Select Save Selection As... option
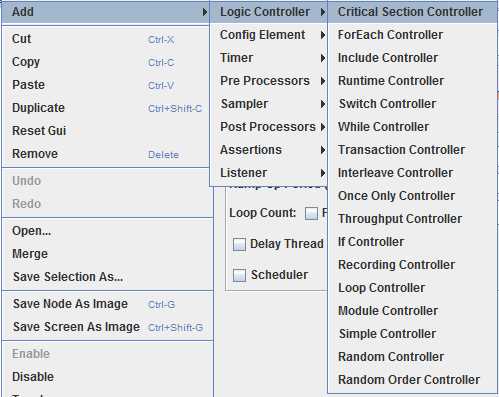This screenshot has width=499, height=397. click(x=107, y=277)
